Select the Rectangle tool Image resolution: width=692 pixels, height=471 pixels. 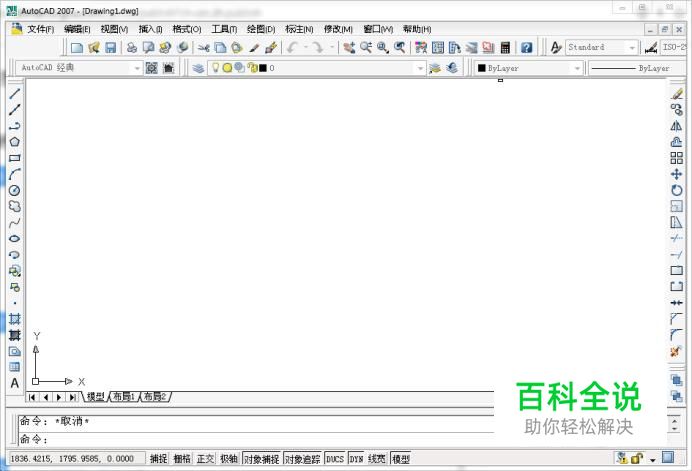pos(15,158)
